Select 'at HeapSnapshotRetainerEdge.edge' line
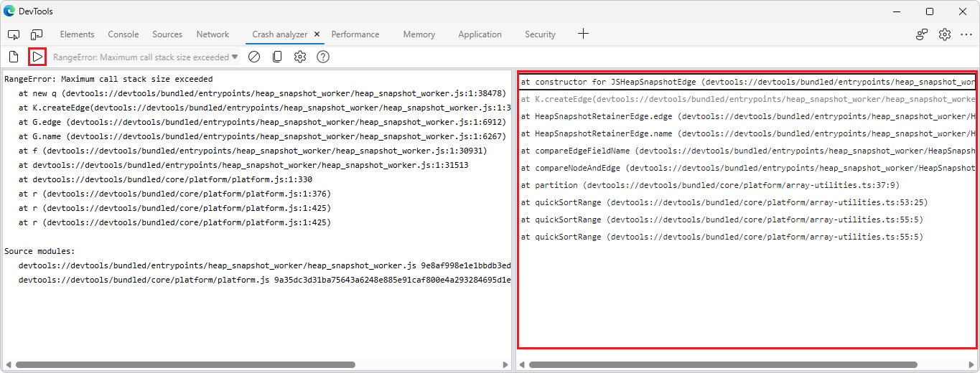 pos(747,116)
